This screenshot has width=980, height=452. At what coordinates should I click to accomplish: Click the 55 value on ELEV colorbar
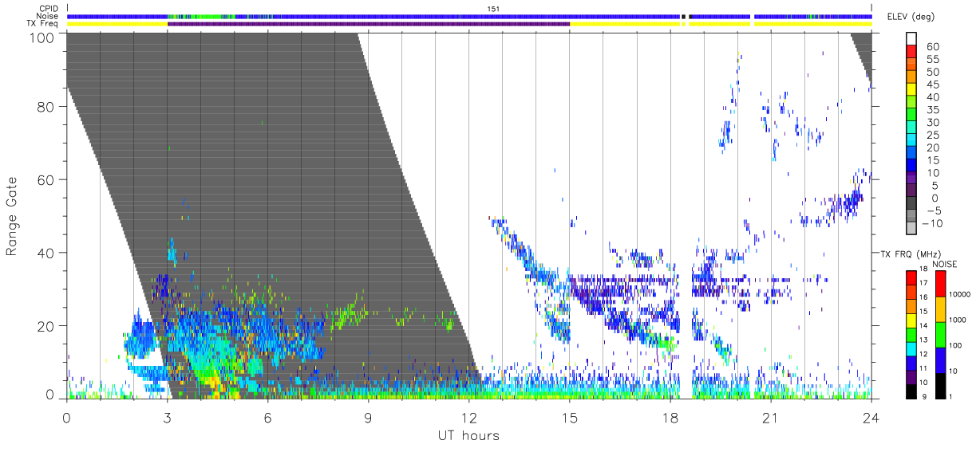pyautogui.click(x=932, y=59)
